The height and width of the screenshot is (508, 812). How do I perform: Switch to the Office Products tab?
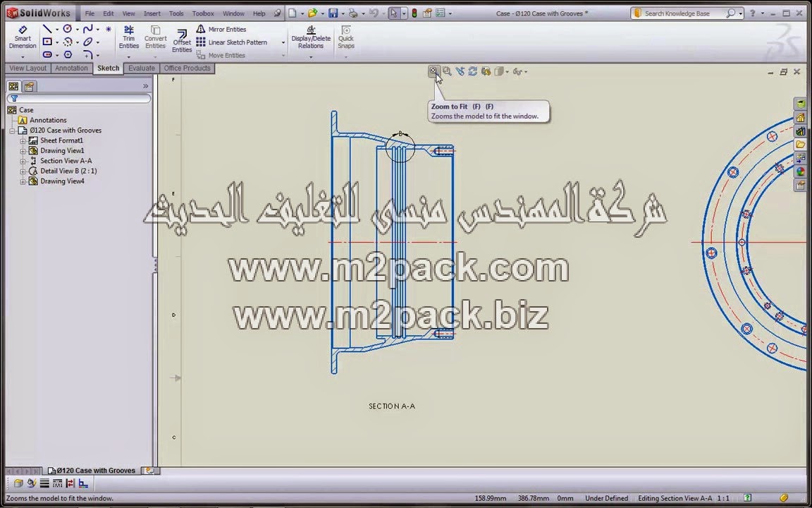pyautogui.click(x=187, y=68)
